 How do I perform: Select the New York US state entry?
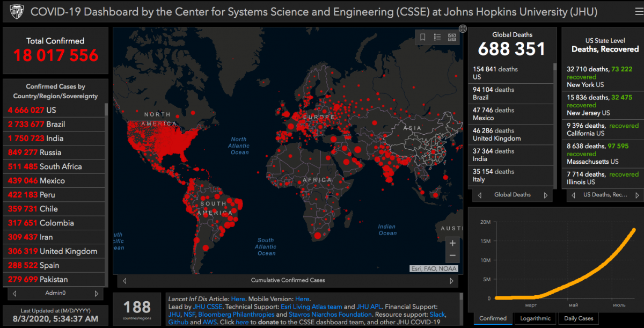(603, 77)
